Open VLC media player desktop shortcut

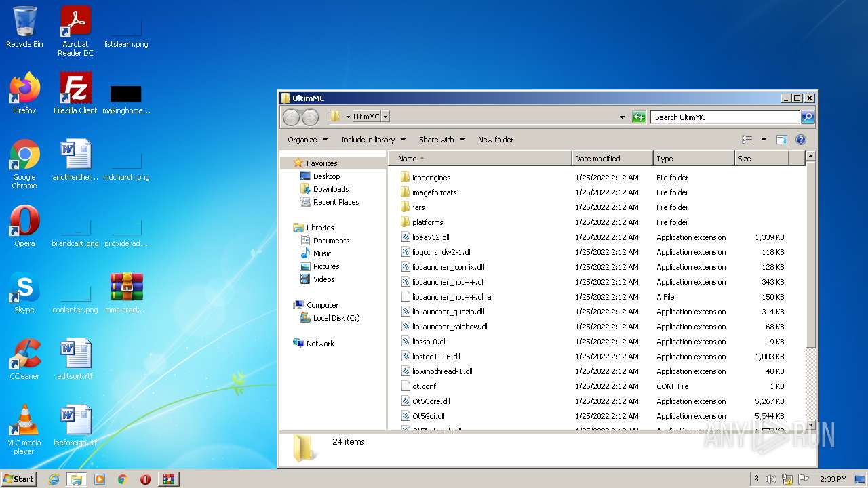click(x=24, y=430)
